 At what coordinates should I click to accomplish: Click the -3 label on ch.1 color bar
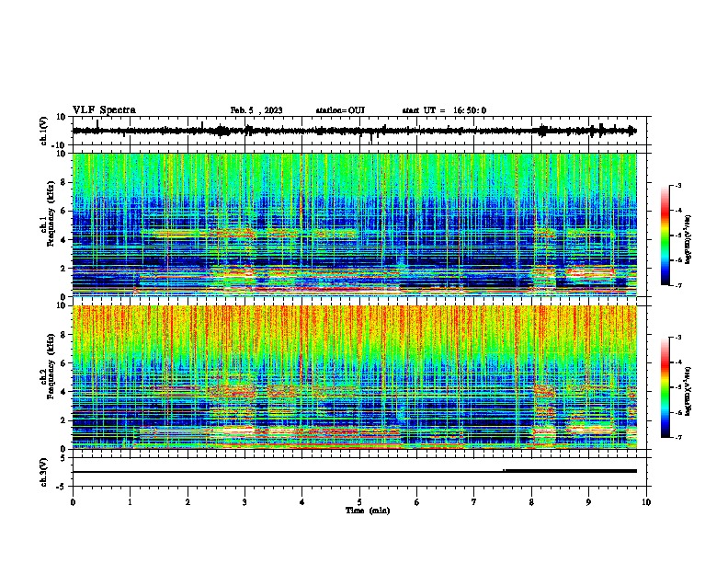677,185
